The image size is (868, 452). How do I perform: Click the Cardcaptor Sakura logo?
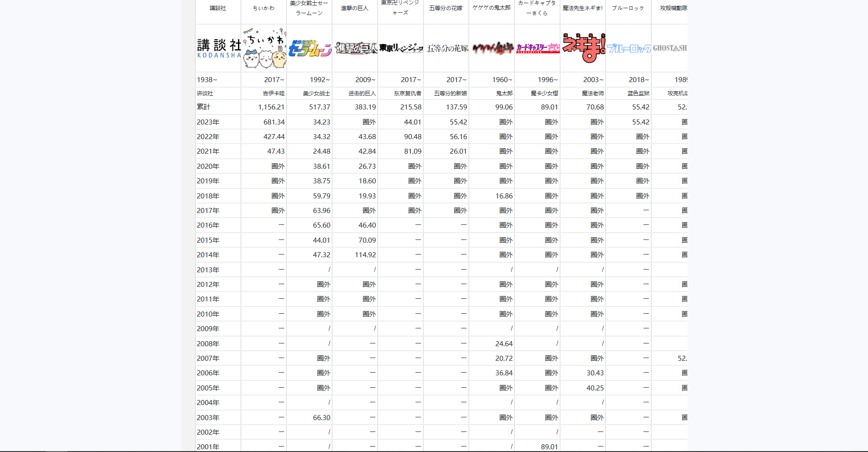538,48
